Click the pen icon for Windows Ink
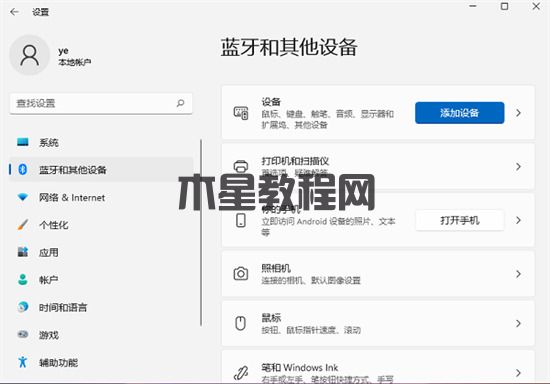 (241, 373)
